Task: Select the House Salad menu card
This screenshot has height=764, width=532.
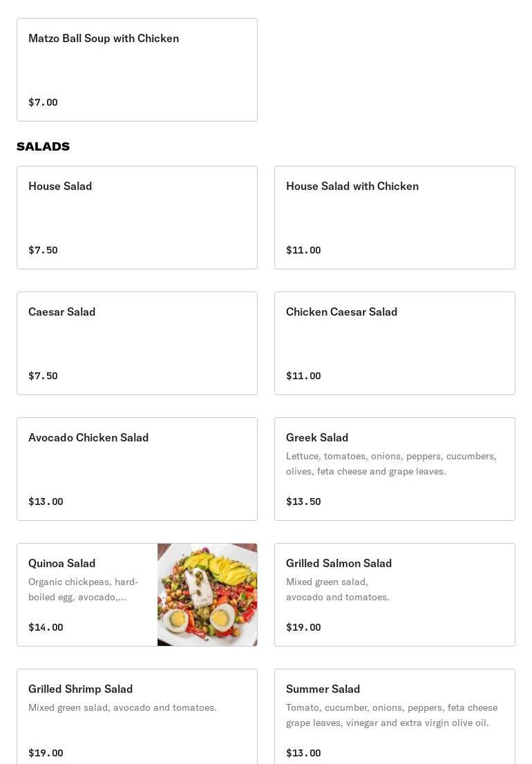Action: point(137,218)
